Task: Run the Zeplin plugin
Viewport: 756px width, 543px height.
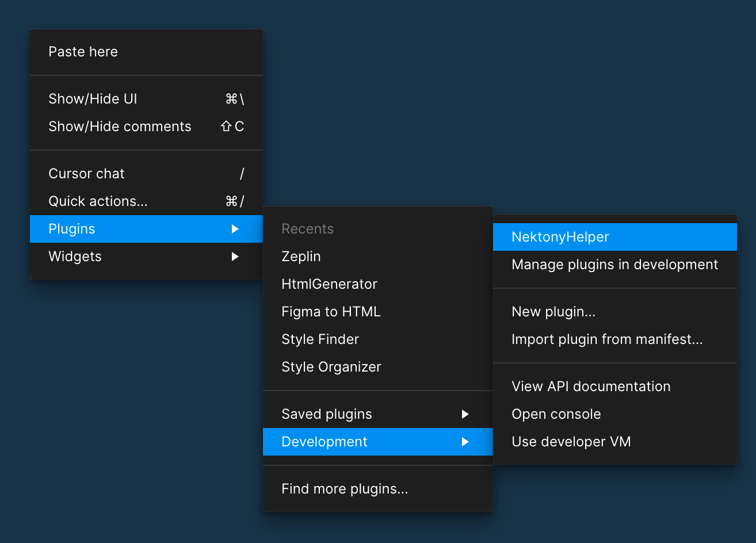Action: [301, 257]
